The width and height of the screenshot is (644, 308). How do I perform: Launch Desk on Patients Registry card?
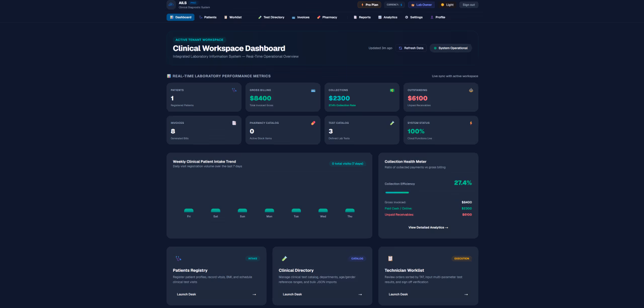(216, 294)
